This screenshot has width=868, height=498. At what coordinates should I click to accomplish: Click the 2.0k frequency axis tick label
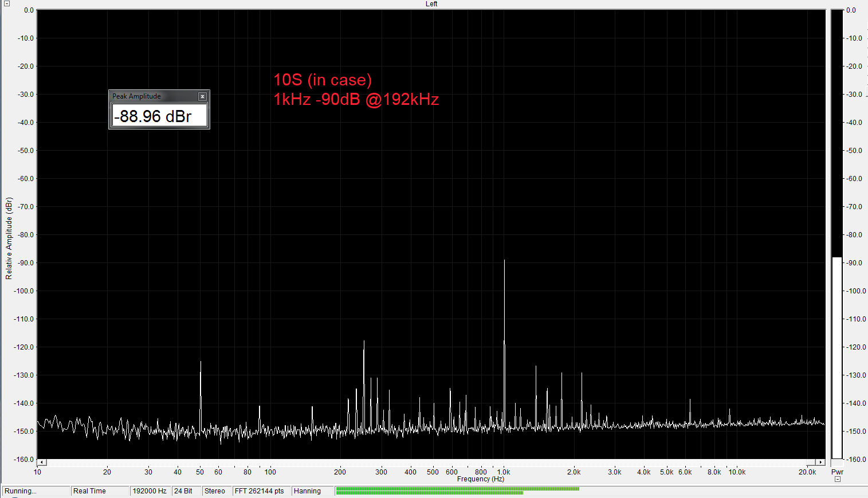point(574,472)
